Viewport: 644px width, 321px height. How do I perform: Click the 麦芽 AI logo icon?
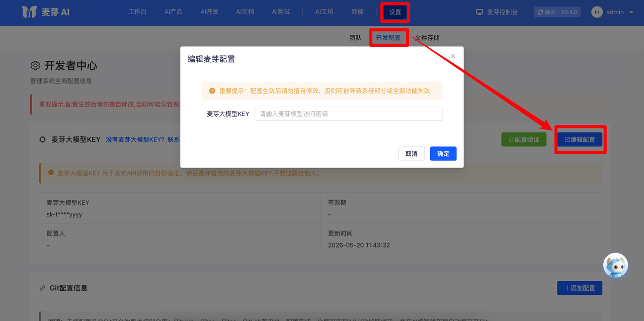29,12
